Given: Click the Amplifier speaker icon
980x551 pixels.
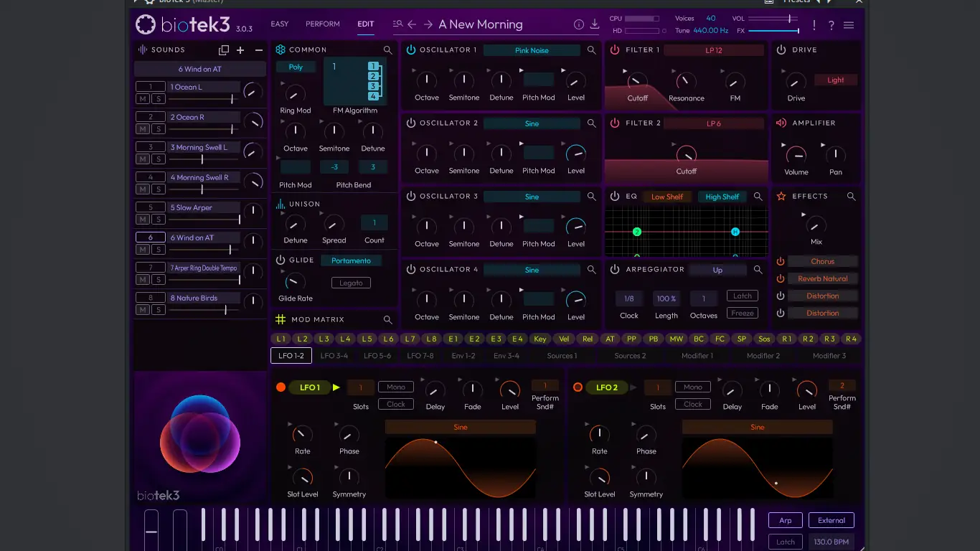Looking at the screenshot, I should [x=781, y=123].
